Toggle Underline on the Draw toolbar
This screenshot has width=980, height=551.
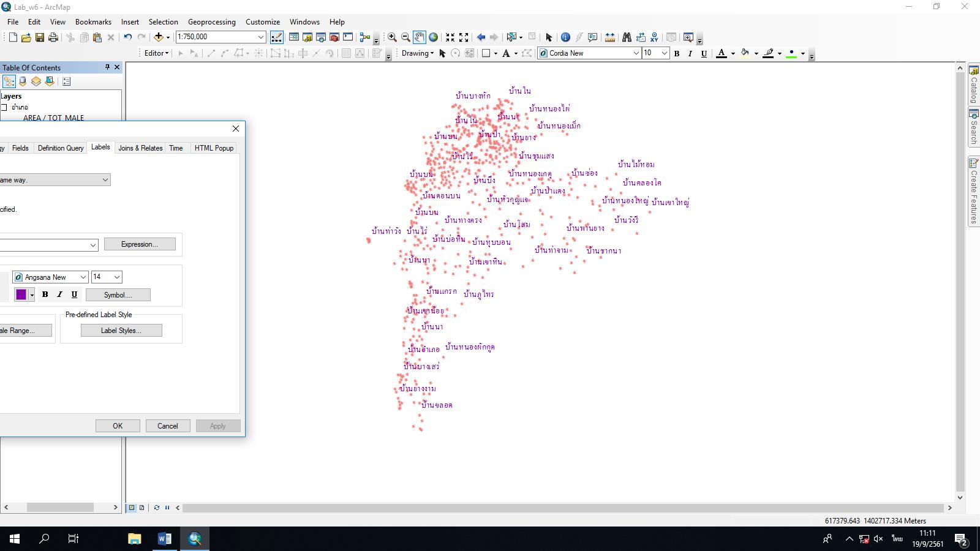pos(704,53)
